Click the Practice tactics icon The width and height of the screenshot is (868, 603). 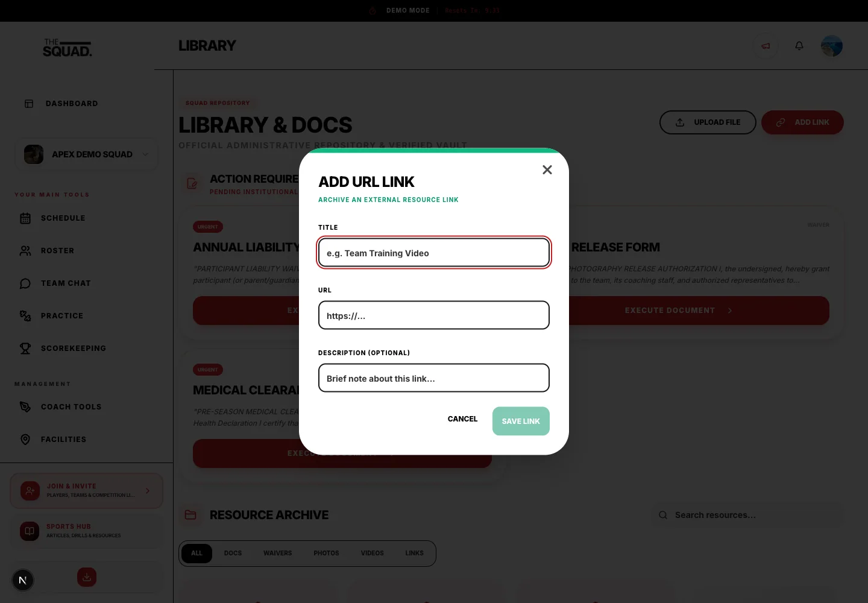[x=25, y=316]
